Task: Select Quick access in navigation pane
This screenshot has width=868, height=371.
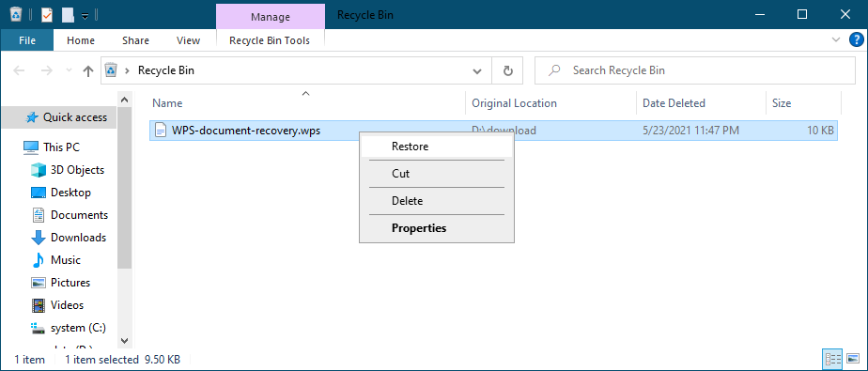Action: point(75,117)
